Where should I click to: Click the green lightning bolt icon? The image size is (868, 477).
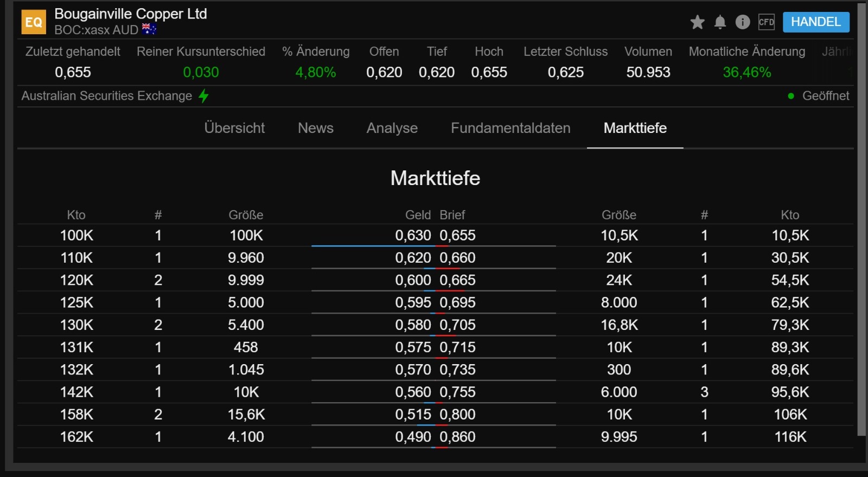point(203,96)
